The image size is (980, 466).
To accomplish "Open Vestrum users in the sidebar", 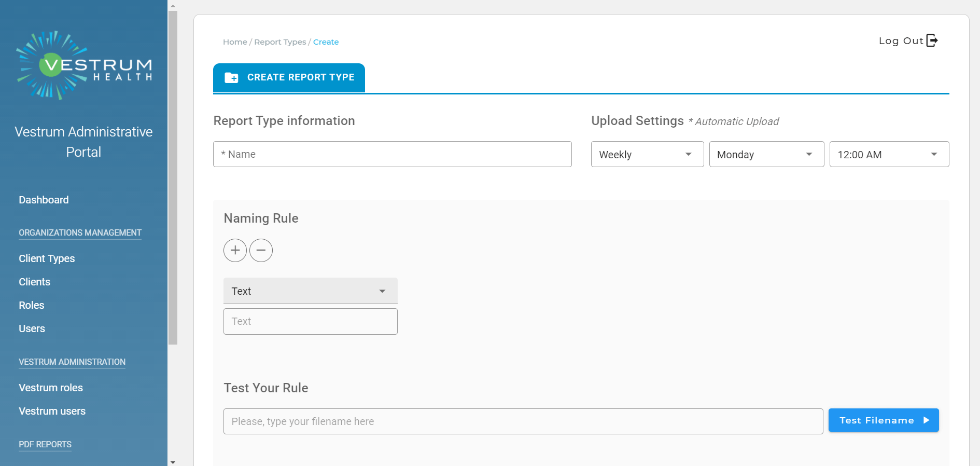I will click(x=52, y=411).
